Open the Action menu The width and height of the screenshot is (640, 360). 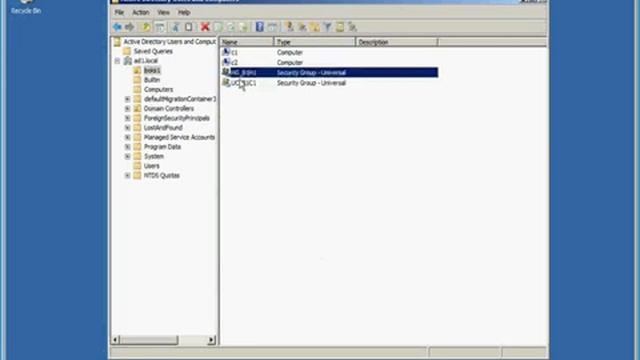[x=140, y=13]
